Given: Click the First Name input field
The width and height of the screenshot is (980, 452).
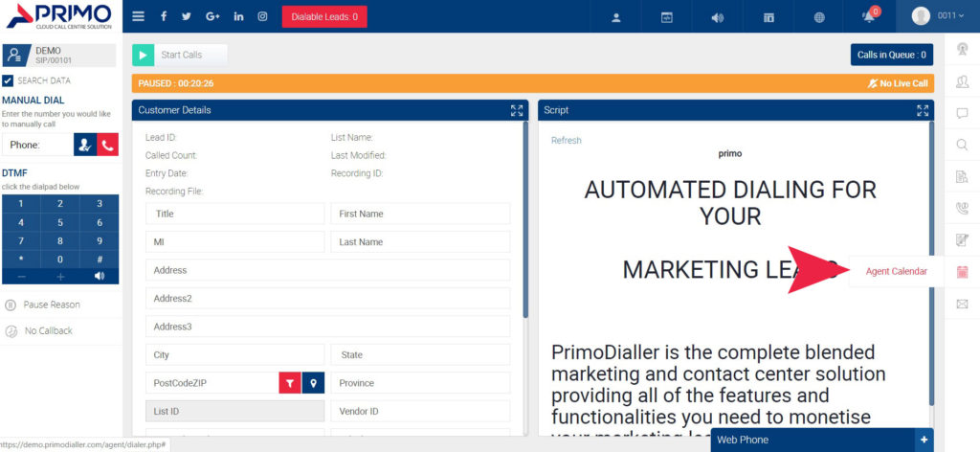Looking at the screenshot, I should pos(421,214).
